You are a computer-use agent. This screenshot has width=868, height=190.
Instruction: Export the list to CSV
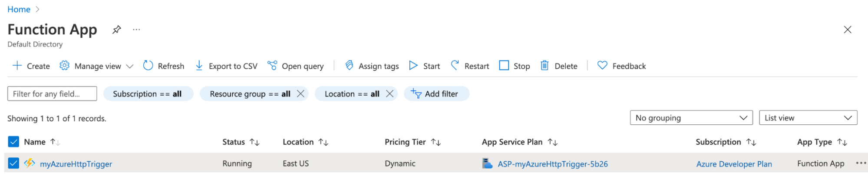click(x=226, y=66)
